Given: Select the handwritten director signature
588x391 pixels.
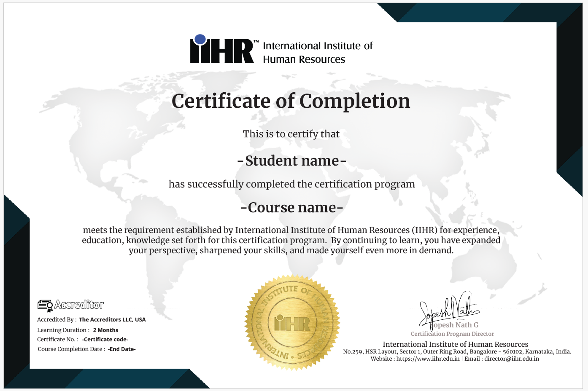Looking at the screenshot, I should point(448,311).
